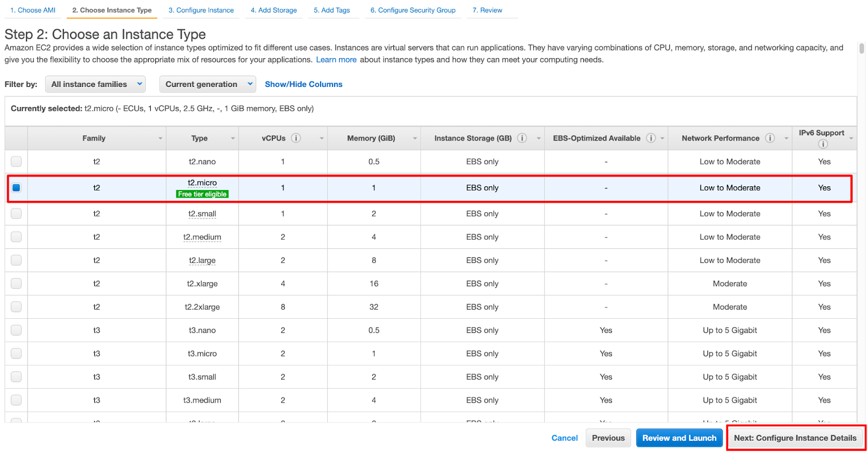Select the t2.xlarge instance checkbox
Viewport: 868px width, 454px height.
click(x=16, y=283)
